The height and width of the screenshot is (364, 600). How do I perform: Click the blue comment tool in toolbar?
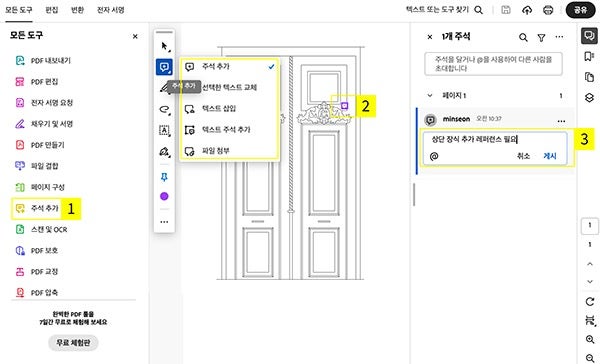[x=165, y=67]
